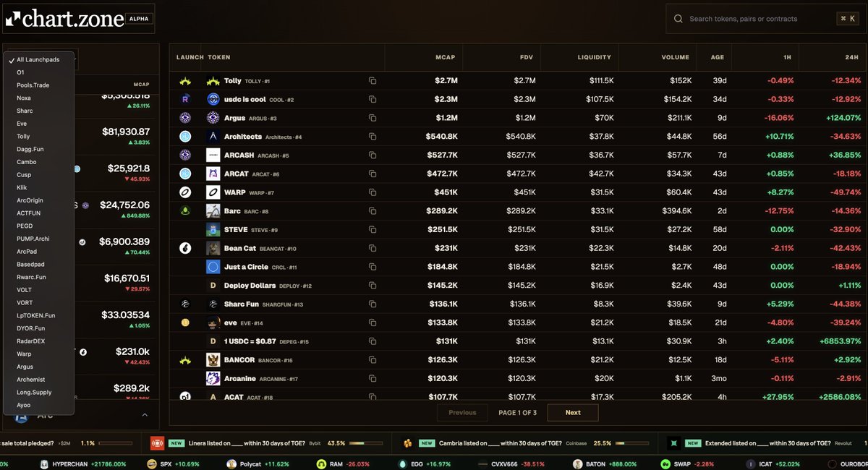Click the $24,752.06 sidebar market cap card
868x470 pixels.
[x=114, y=210]
